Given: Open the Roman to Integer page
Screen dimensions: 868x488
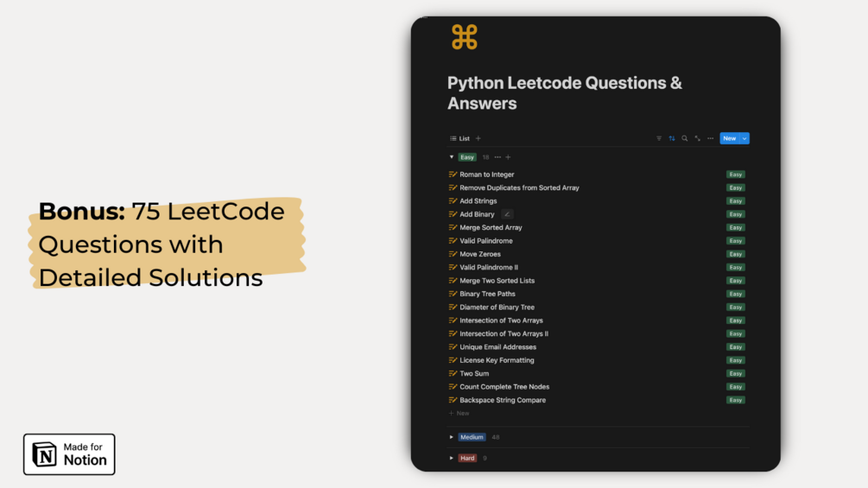Looking at the screenshot, I should 486,174.
